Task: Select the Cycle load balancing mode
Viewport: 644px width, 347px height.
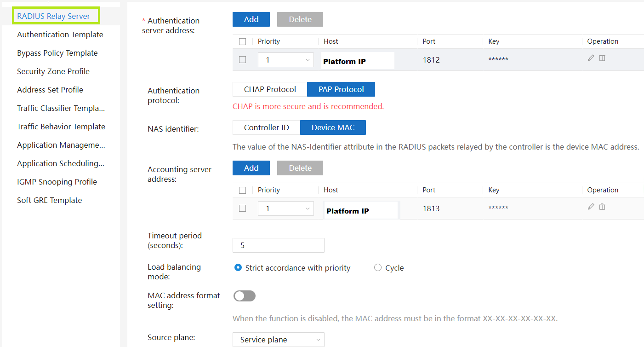Action: point(378,267)
